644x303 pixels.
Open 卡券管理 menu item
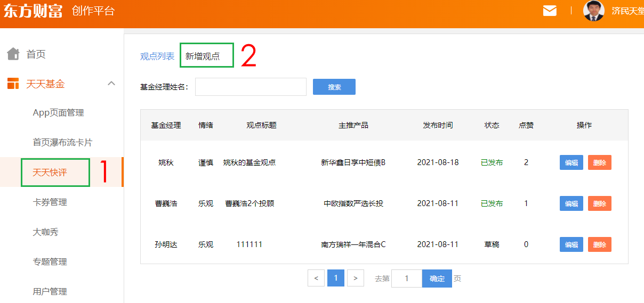pyautogui.click(x=50, y=202)
